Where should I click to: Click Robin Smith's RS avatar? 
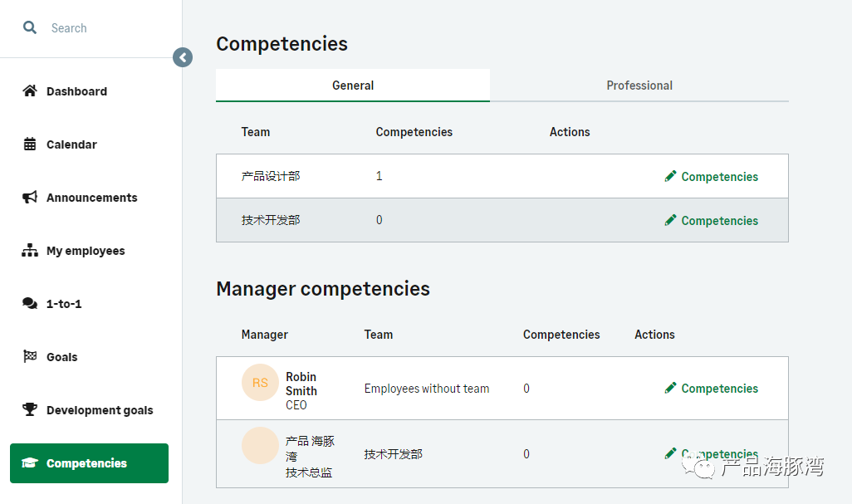pos(260,383)
